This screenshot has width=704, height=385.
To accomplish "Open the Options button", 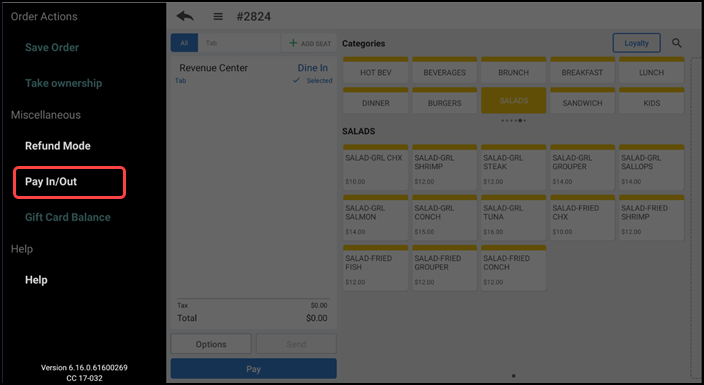I will coord(211,344).
